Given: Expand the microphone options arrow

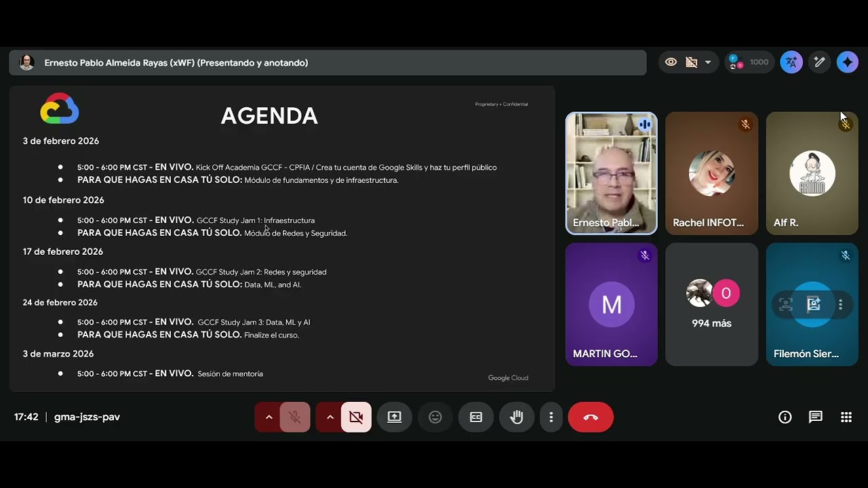Looking at the screenshot, I should (269, 418).
